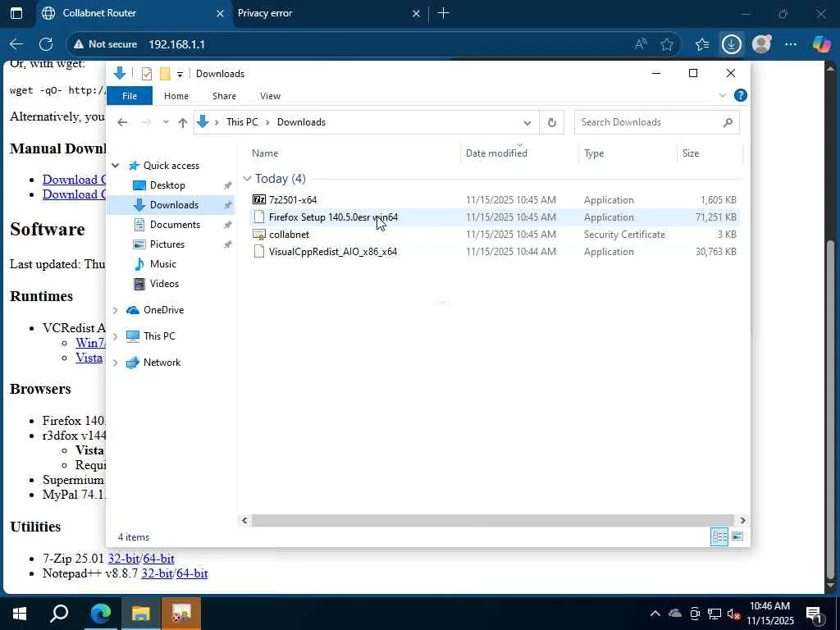The height and width of the screenshot is (630, 840).
Task: Open File Explorer from taskbar
Action: [140, 614]
